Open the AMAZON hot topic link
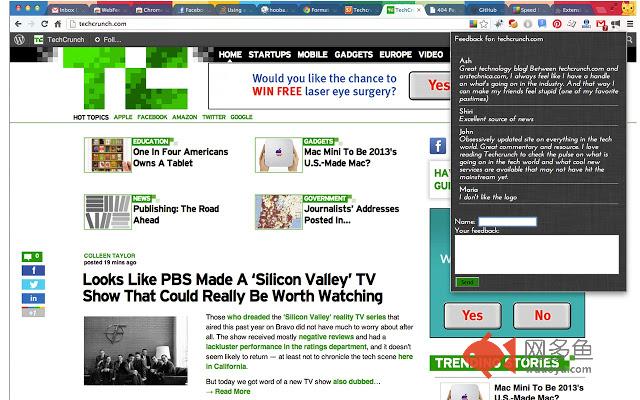The width and height of the screenshot is (640, 400). pyautogui.click(x=185, y=117)
